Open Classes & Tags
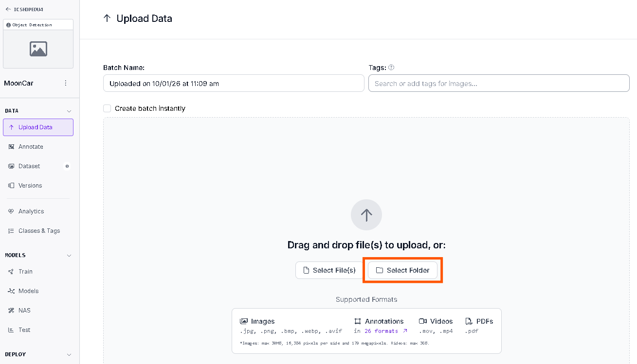The image size is (637, 364). [x=38, y=231]
